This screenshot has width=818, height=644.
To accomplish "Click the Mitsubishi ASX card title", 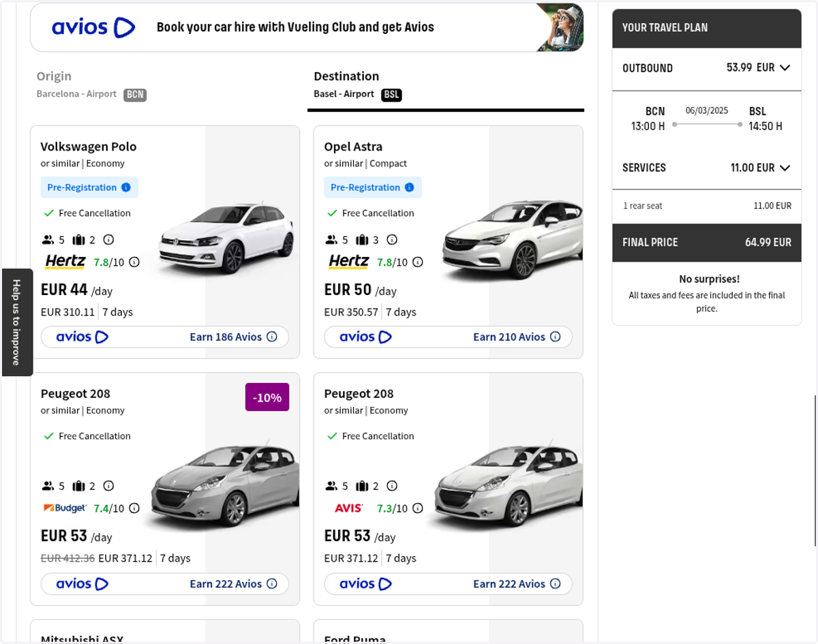I will point(82,639).
